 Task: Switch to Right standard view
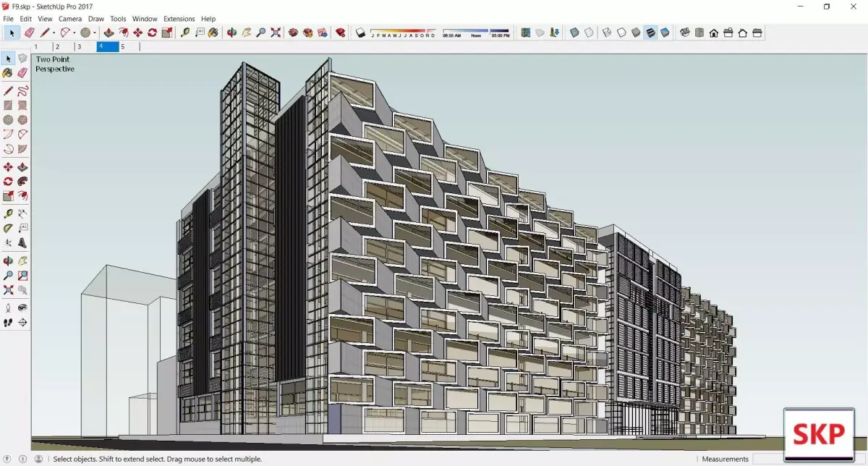pos(728,33)
